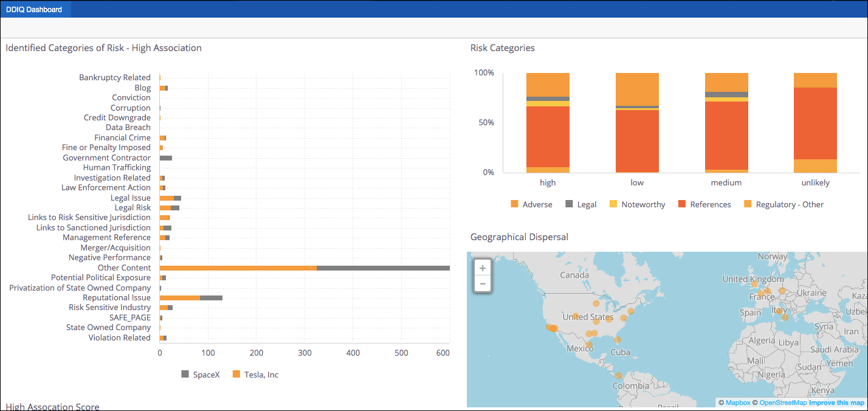This screenshot has width=868, height=411.
Task: Click the unlikely risk category stacked bar
Action: [815, 123]
